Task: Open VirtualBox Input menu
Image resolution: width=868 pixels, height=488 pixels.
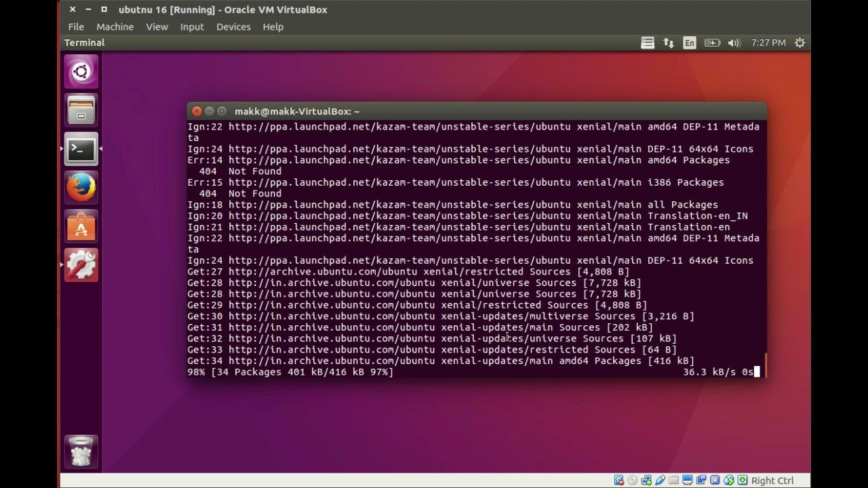Action: pos(192,26)
